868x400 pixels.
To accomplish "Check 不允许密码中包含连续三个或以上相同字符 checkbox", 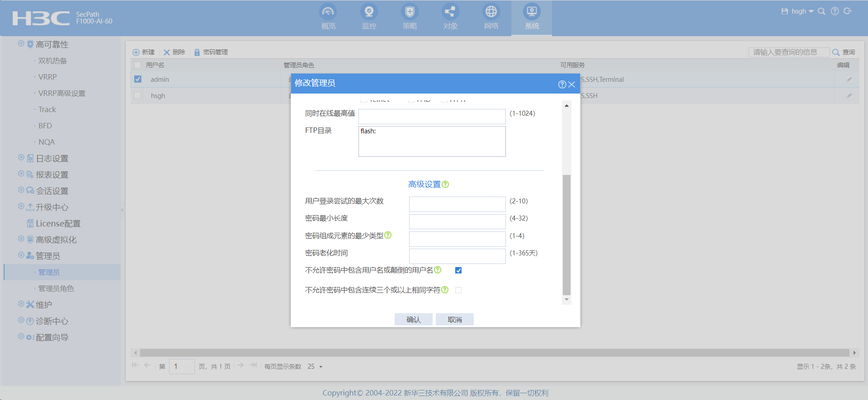I will [x=458, y=290].
